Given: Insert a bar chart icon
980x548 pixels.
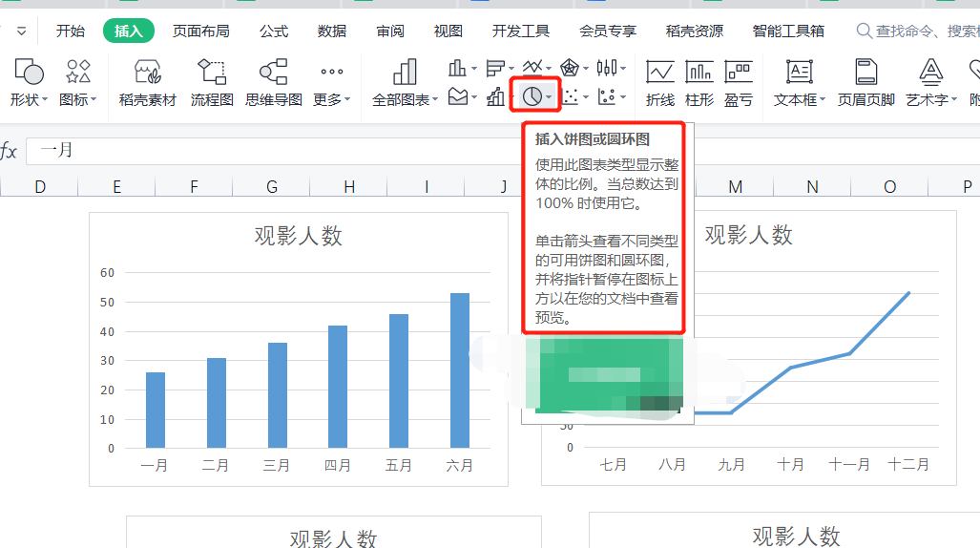Looking at the screenshot, I should 495,68.
